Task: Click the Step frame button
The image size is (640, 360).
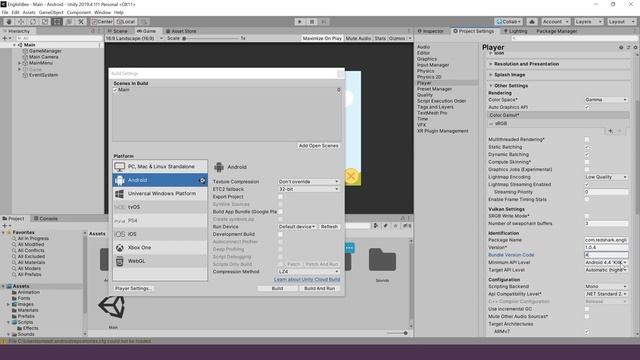Action: 324,22
